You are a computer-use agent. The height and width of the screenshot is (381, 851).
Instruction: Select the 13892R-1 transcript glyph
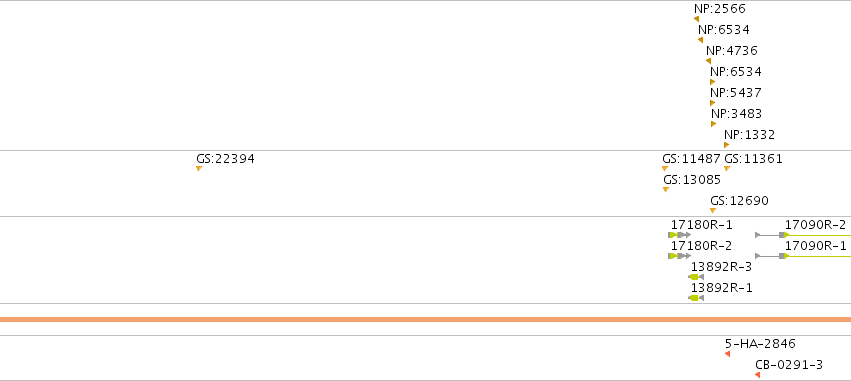pos(696,298)
